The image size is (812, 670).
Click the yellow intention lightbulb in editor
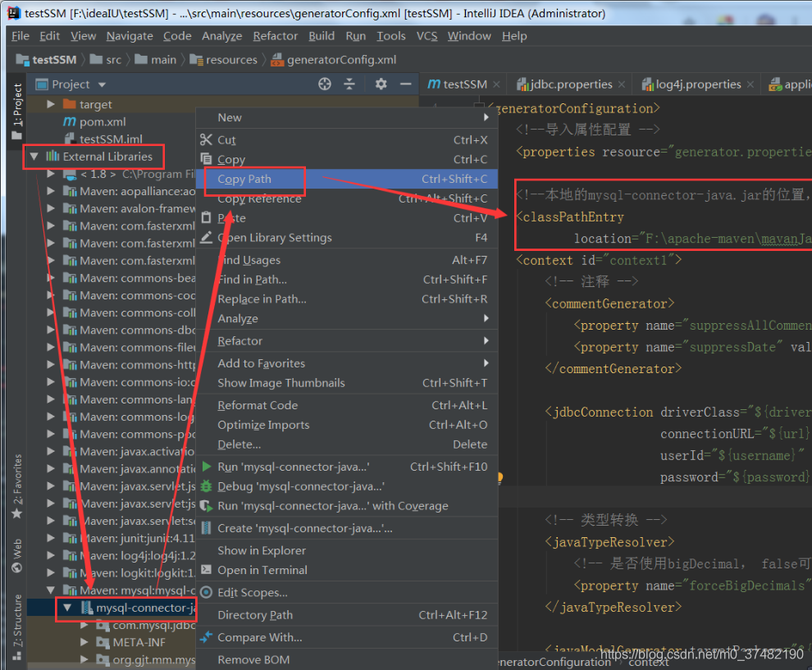point(500,476)
